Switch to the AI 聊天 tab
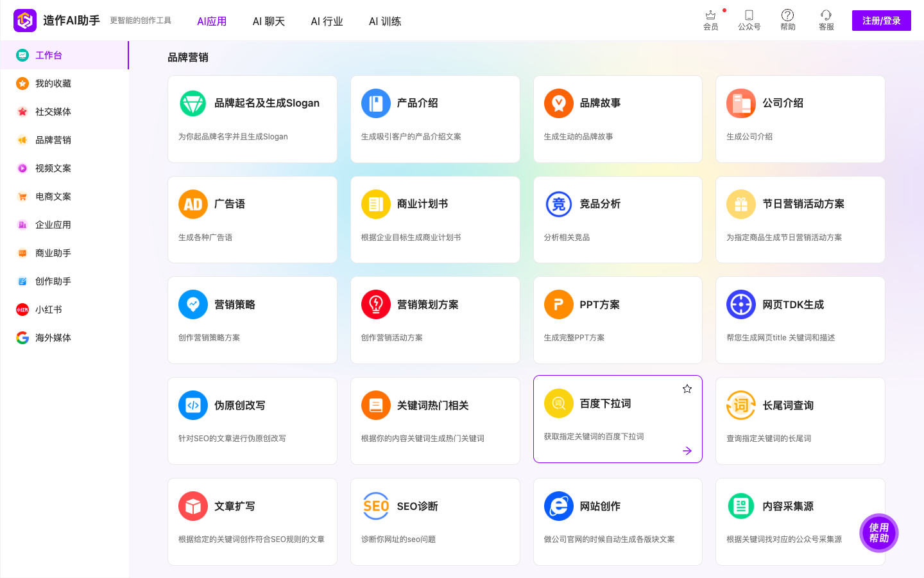This screenshot has height=578, width=924. tap(269, 21)
